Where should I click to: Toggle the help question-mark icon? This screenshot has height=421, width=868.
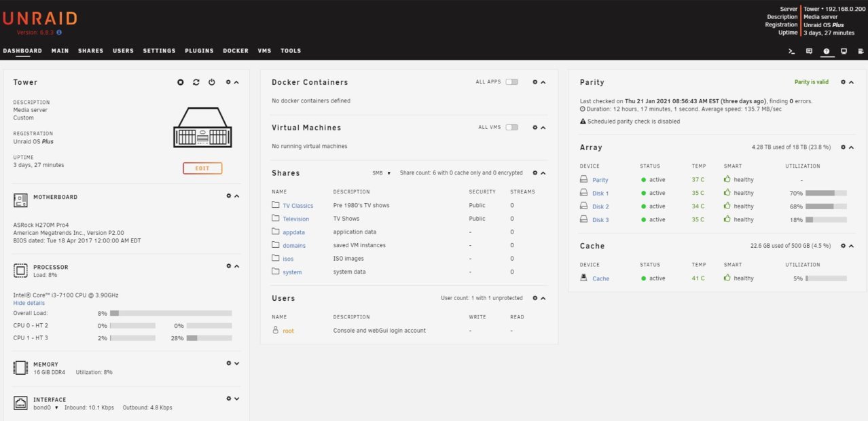(827, 51)
